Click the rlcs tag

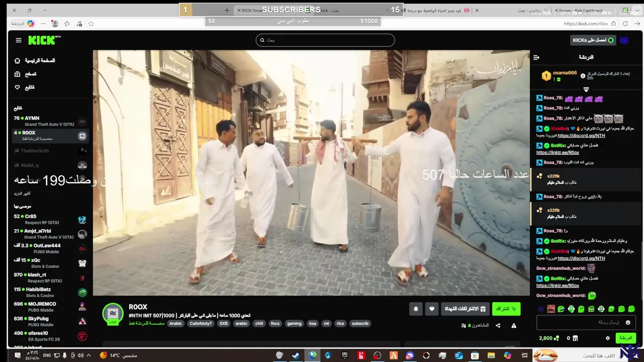point(341,324)
